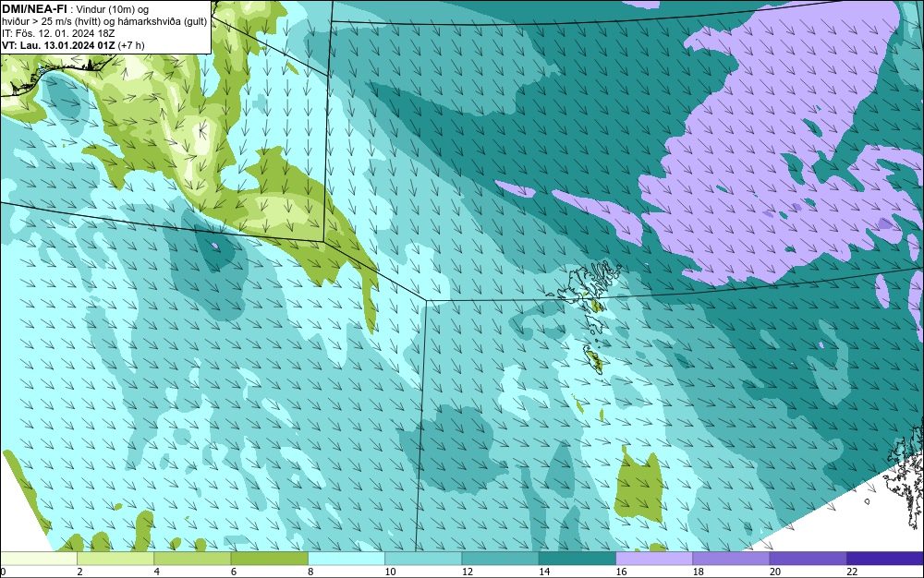This screenshot has height=578, width=924.
Task: Click the legend scale label '12'
Action: 468,572
